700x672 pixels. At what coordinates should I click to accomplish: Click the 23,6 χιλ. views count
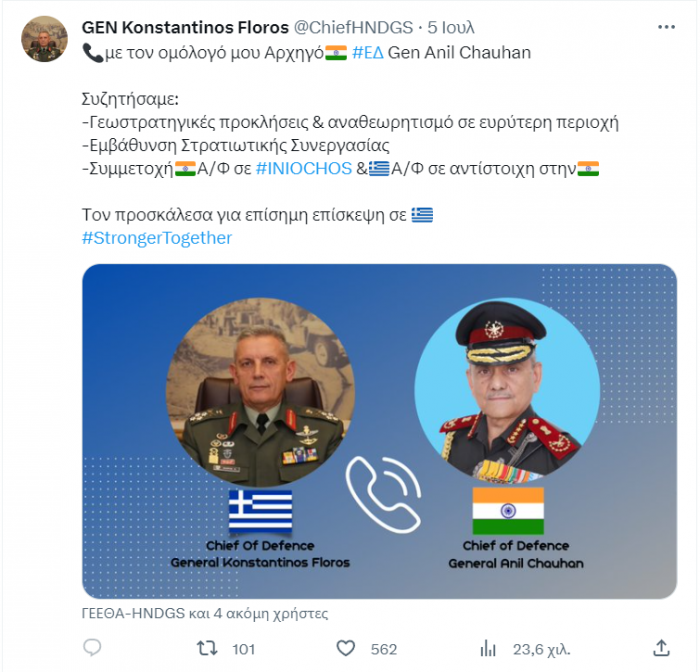coord(542,649)
